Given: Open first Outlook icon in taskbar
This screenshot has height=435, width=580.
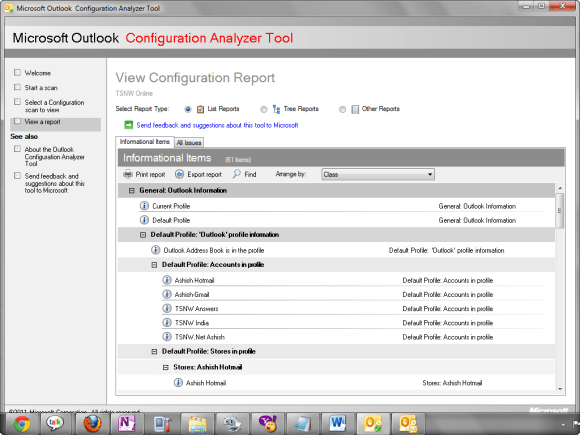Looking at the screenshot, I should 372,424.
